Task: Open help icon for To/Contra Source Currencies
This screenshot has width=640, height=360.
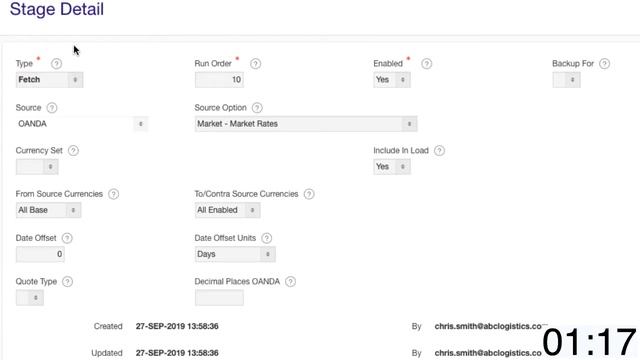Action: 309,194
